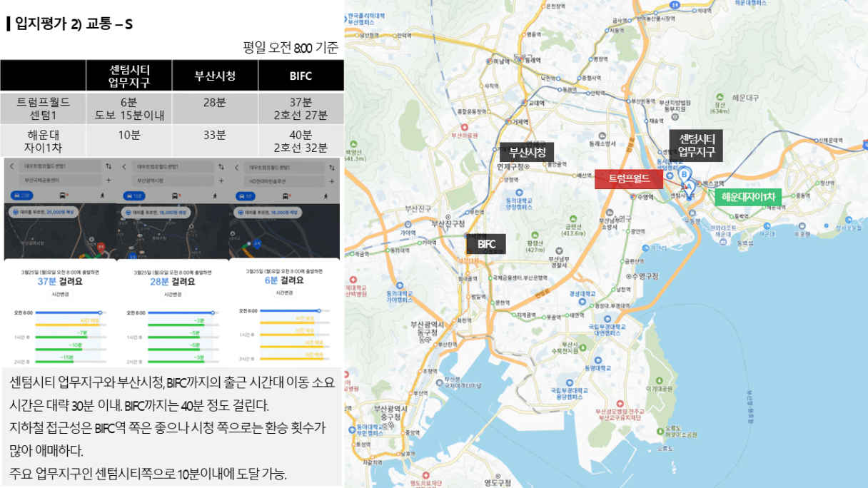868x488 pixels.
Task: Click the 평일 오전 8:00 기준 caption
Action: [290, 48]
